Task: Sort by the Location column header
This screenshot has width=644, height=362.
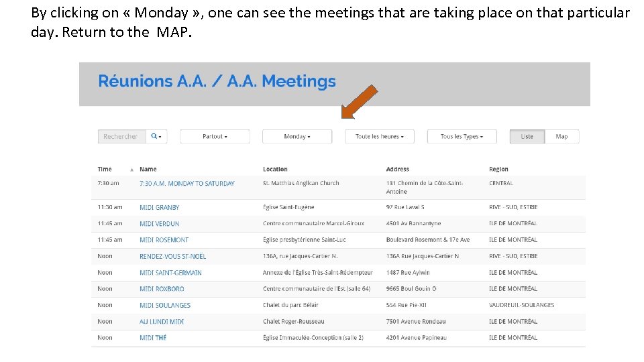Action: pyautogui.click(x=275, y=170)
